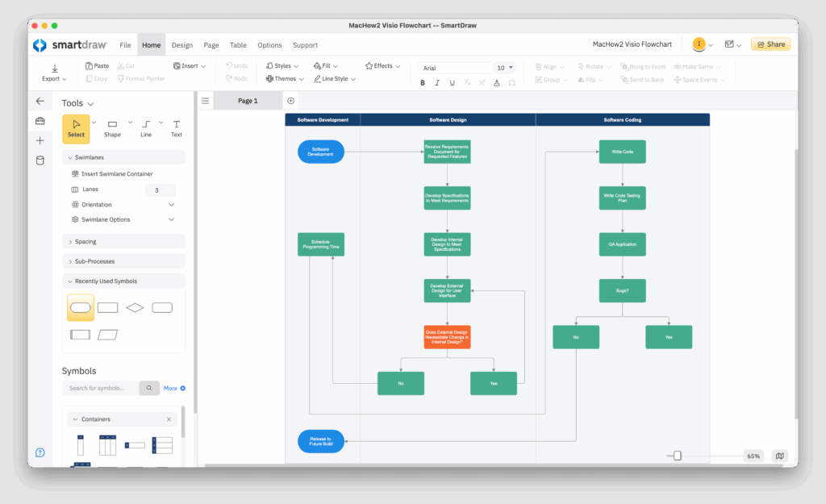Screen dimensions: 826x504
Task: Collapse the Containers library chevron
Action: coord(75,419)
